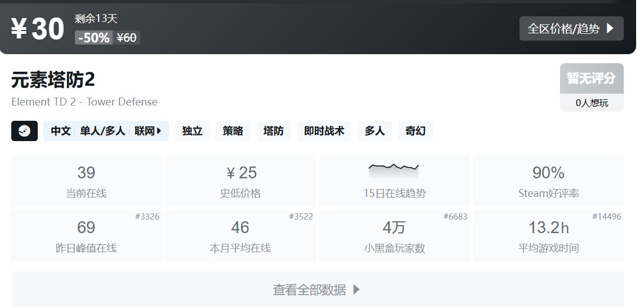Click the 剩余13天 remaining days text

tap(96, 18)
